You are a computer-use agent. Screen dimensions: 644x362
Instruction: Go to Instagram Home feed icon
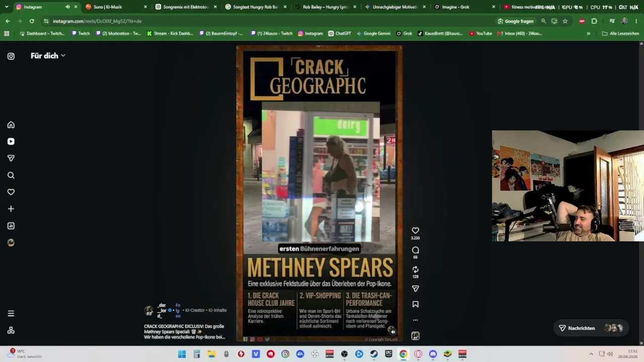[x=11, y=125]
